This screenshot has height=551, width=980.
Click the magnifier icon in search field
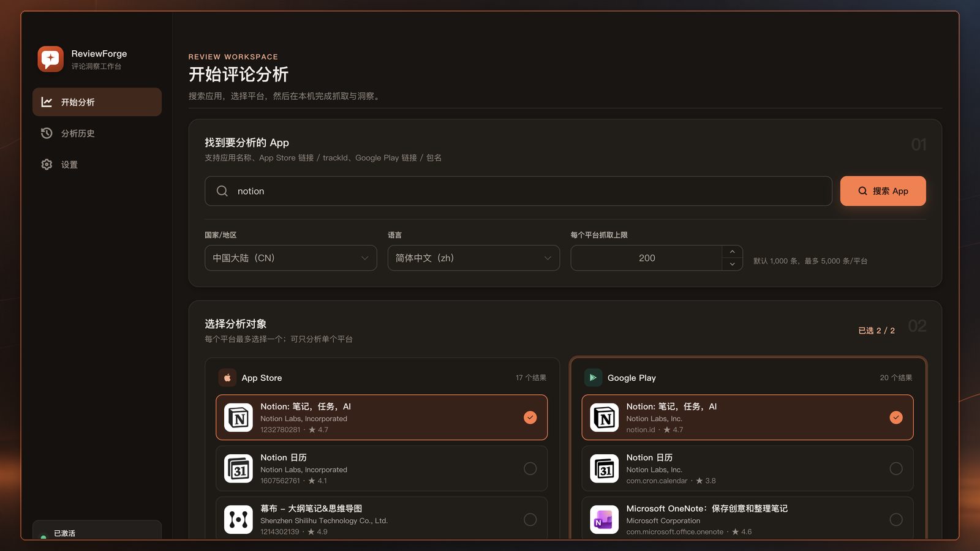[x=222, y=191]
